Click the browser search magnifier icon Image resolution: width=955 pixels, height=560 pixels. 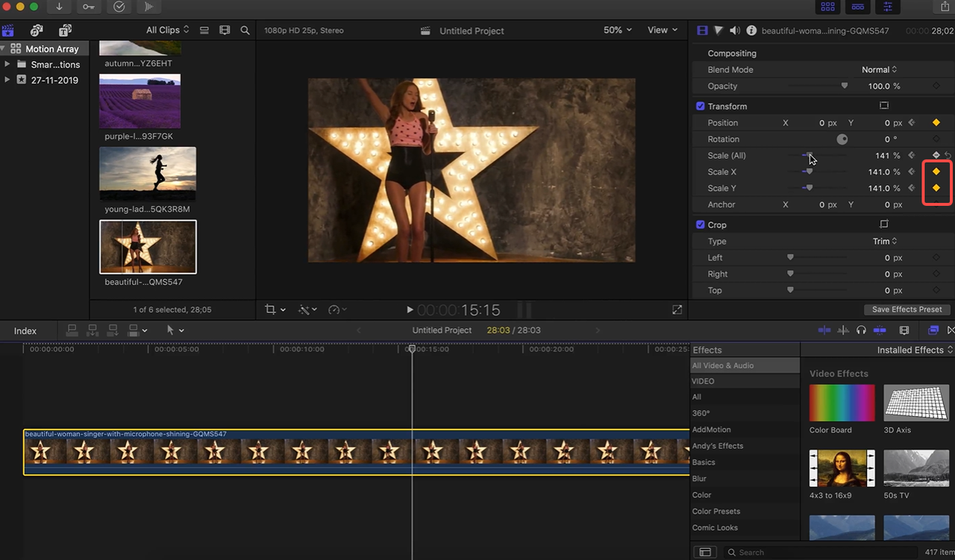[x=245, y=31]
